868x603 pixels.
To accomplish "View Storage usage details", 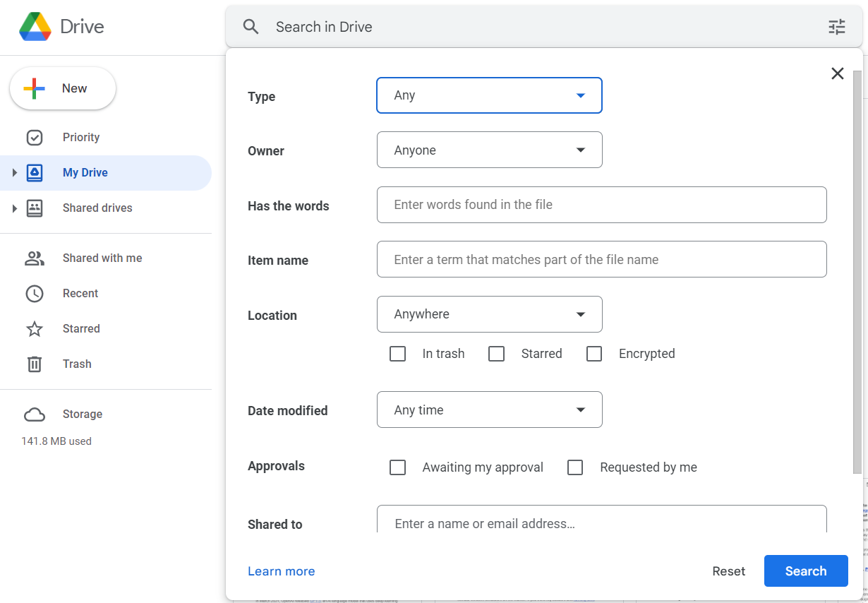I will click(x=82, y=414).
